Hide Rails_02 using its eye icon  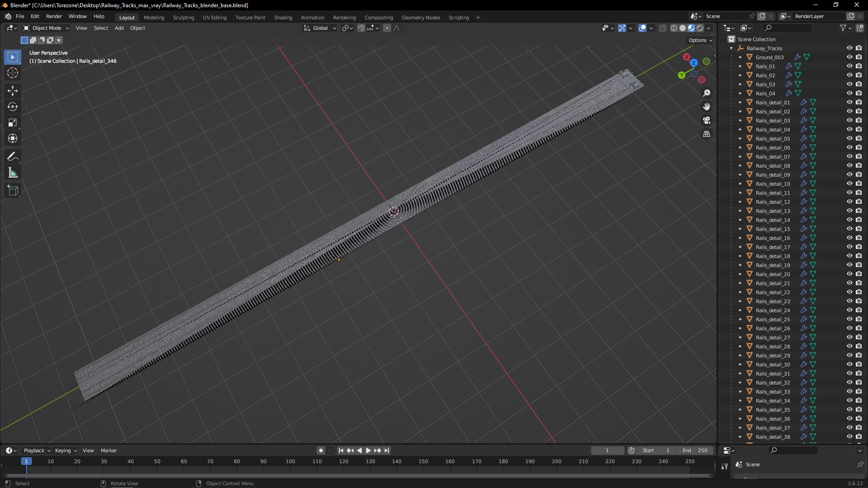point(849,75)
